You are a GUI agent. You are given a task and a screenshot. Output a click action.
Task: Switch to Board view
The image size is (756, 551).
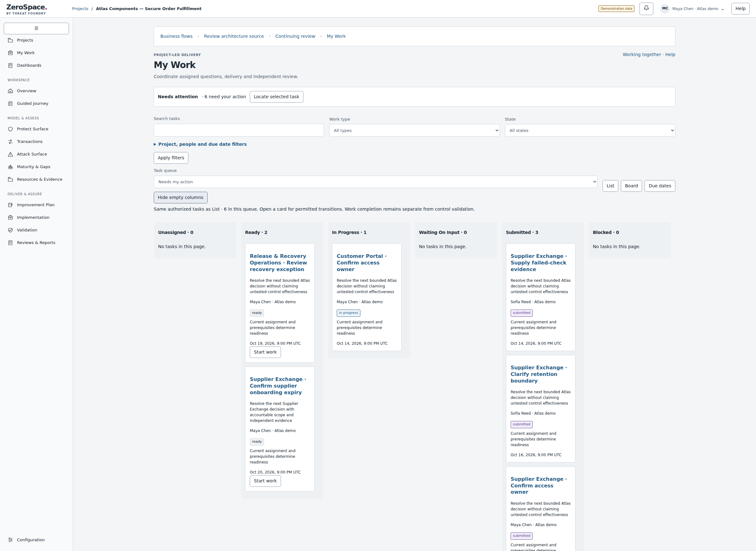pos(631,186)
